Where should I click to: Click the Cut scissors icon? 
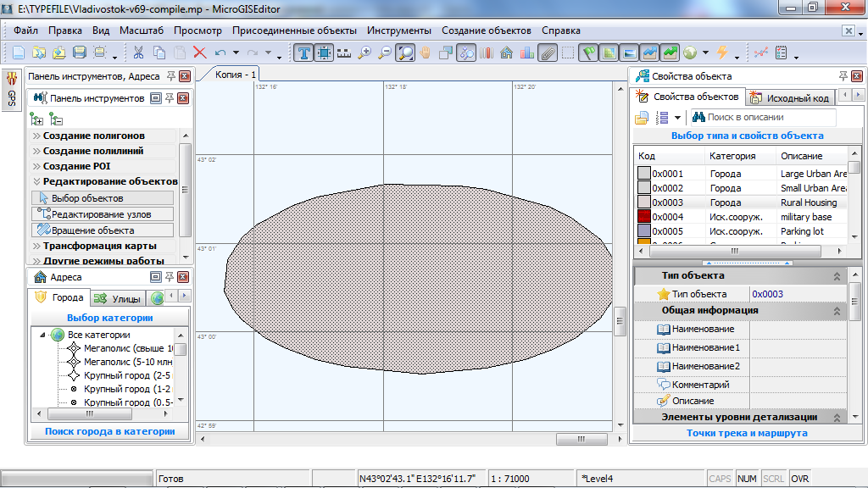pos(138,53)
